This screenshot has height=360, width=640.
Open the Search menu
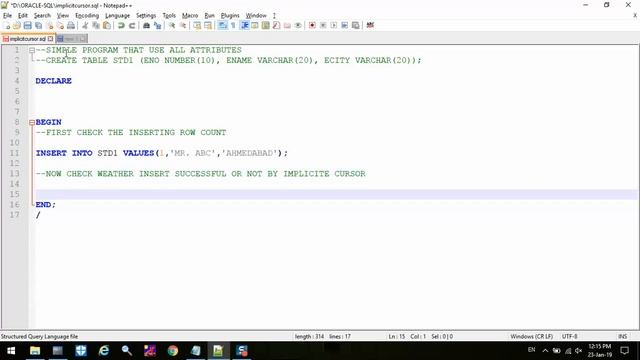pos(42,16)
